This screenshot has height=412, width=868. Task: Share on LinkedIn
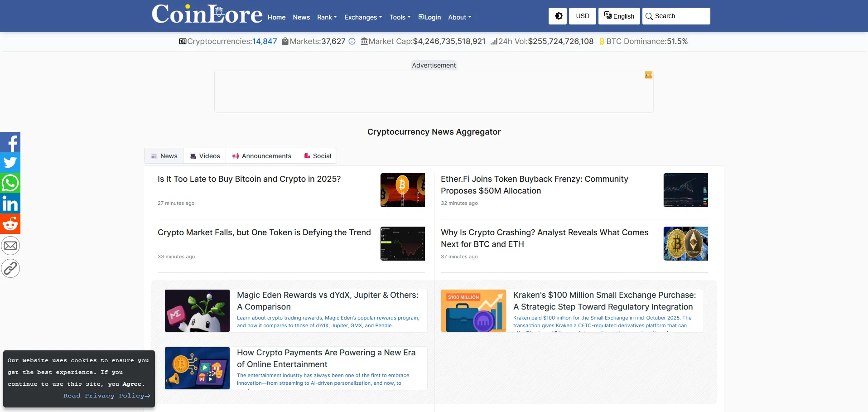tap(10, 204)
